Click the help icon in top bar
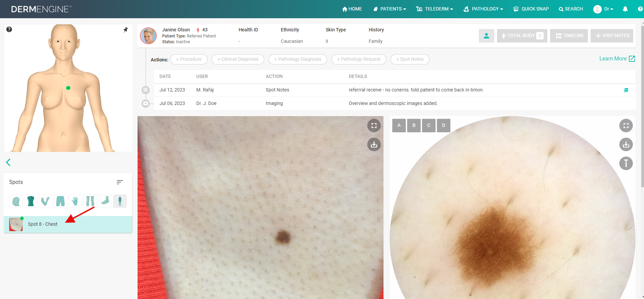This screenshot has height=299, width=644. pos(640,9)
